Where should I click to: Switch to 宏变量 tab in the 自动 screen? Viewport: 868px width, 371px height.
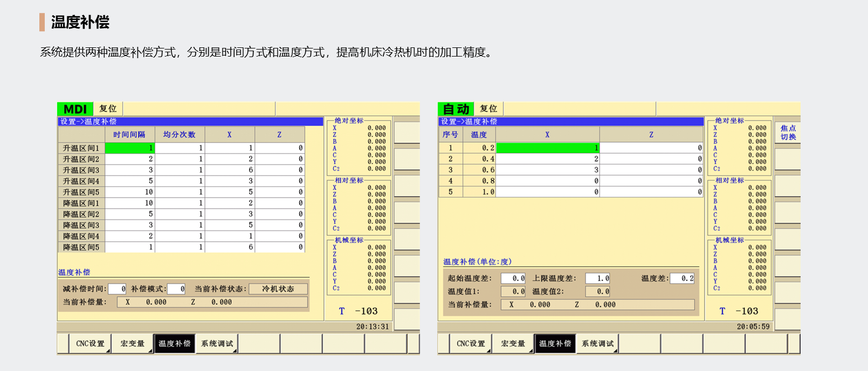(513, 344)
